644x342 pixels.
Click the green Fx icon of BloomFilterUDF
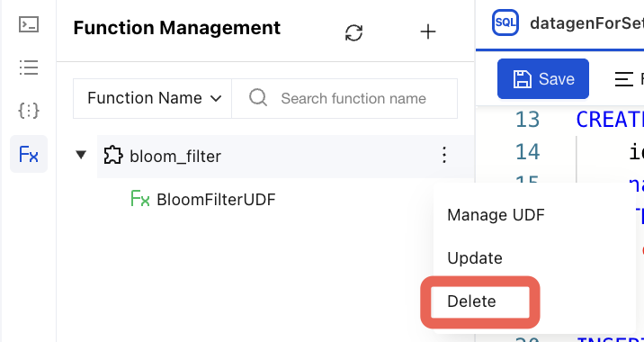tap(140, 199)
